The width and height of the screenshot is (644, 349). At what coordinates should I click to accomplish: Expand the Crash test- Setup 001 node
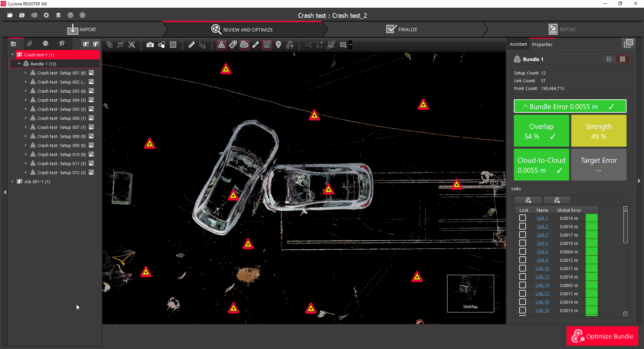pyautogui.click(x=26, y=72)
